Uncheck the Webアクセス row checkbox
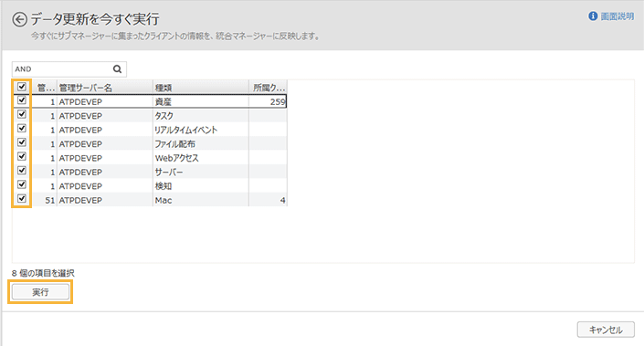Image resolution: width=644 pixels, height=346 pixels. click(22, 156)
